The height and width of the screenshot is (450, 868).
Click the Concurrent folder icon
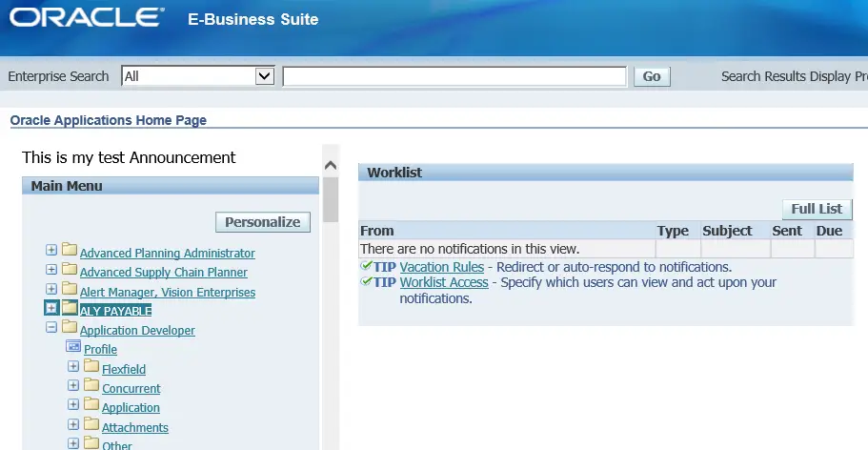coord(91,385)
